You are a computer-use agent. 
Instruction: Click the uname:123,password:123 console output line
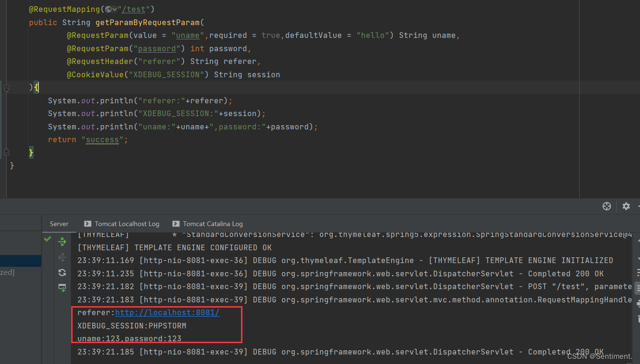130,339
